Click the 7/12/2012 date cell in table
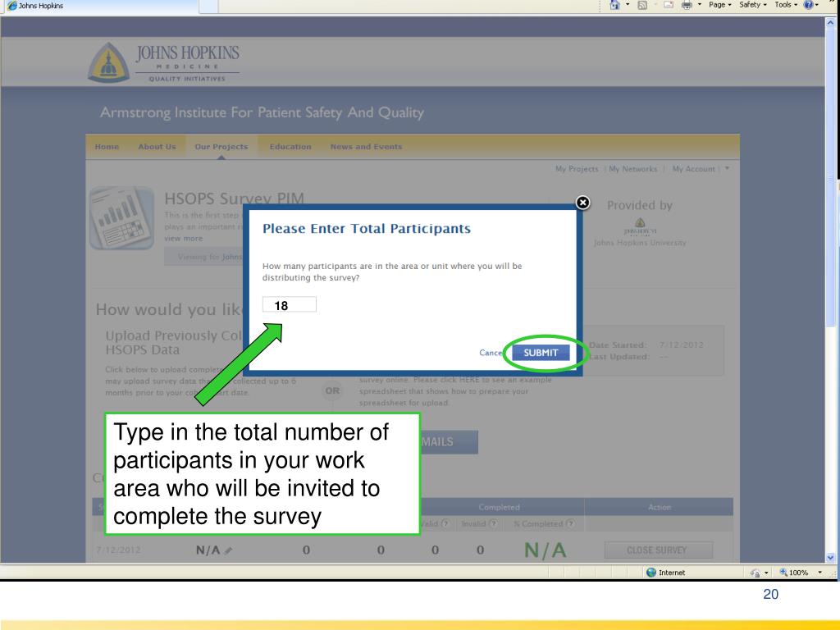The height and width of the screenshot is (630, 840). point(118,550)
